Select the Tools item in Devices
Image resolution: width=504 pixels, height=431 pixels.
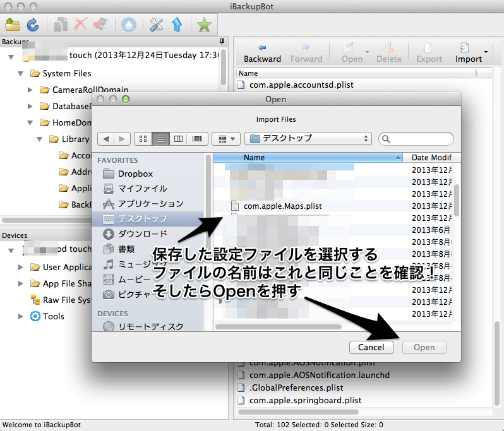click(x=47, y=316)
